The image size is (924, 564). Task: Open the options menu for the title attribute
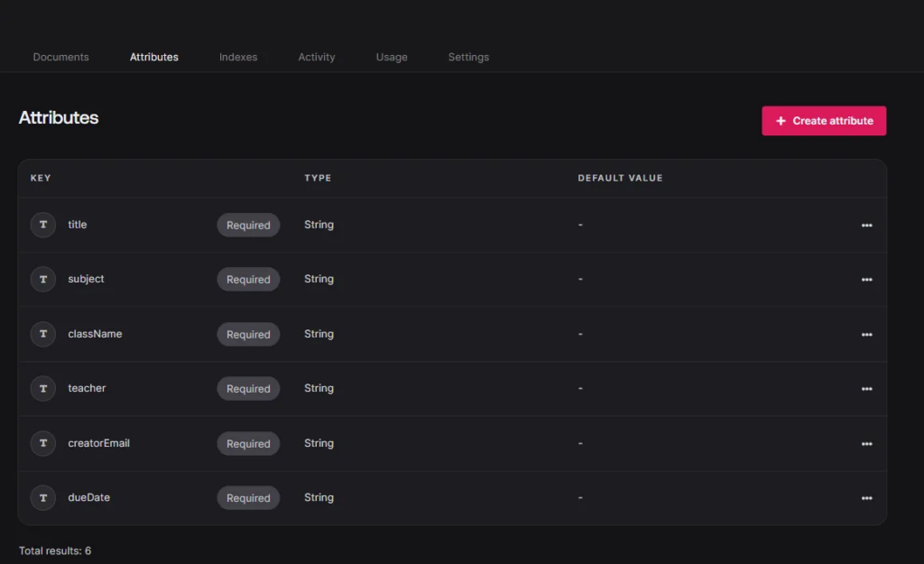(x=866, y=225)
